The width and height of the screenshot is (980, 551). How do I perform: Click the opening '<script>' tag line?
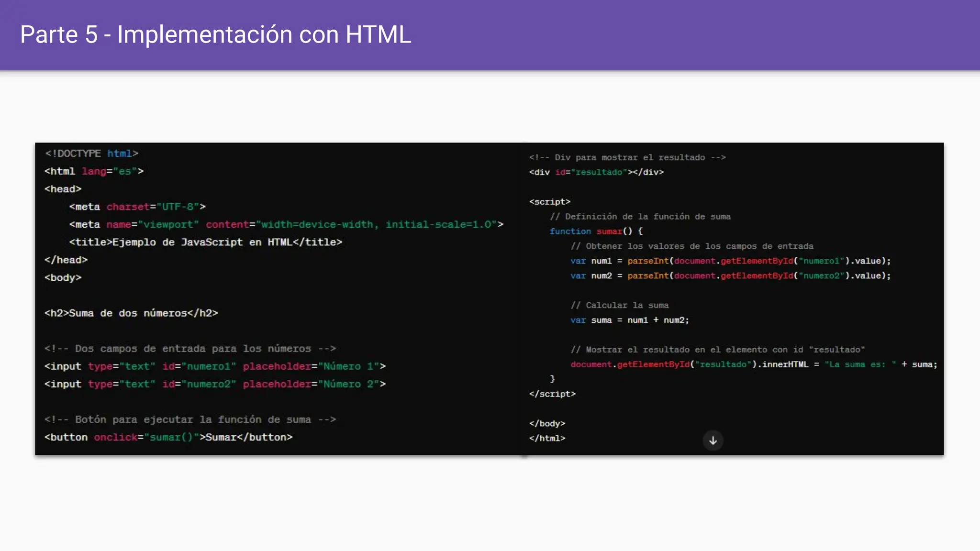point(550,202)
